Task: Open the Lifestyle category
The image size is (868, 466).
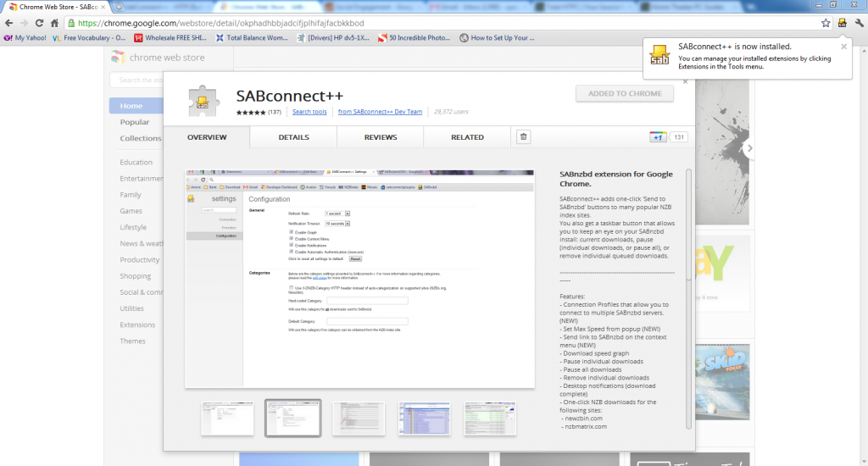Action: (x=133, y=227)
